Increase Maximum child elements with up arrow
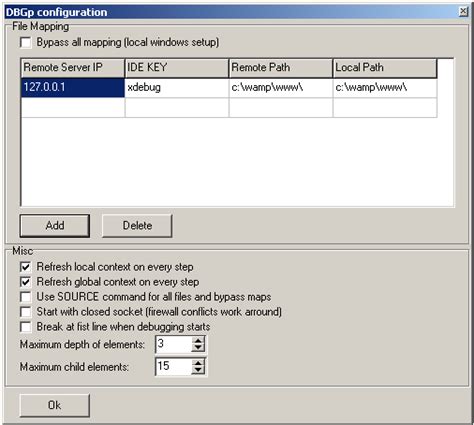 point(198,363)
